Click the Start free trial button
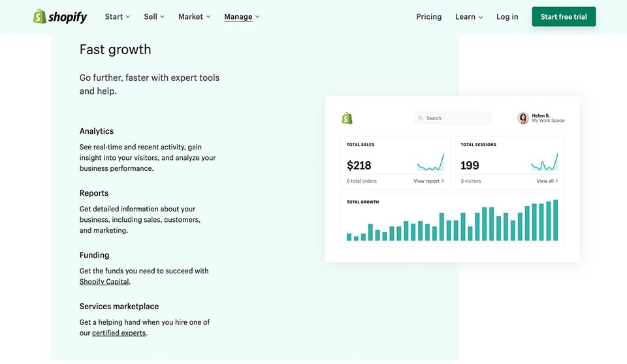 pos(564,17)
